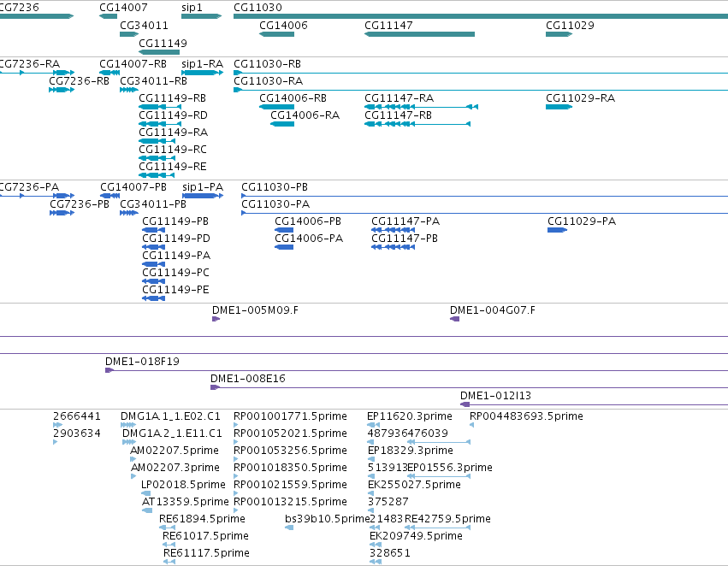
Task: Select transcript CG11149-RC
Action: (157, 158)
